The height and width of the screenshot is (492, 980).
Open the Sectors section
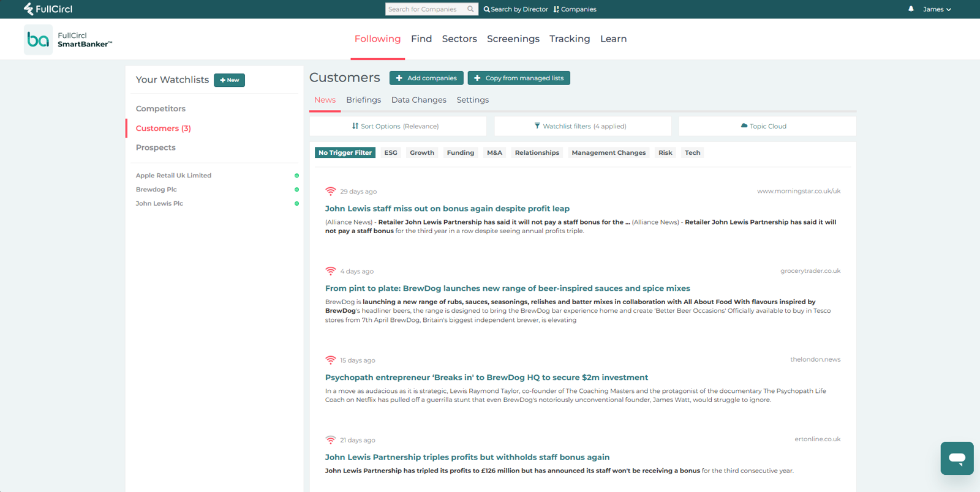tap(459, 39)
